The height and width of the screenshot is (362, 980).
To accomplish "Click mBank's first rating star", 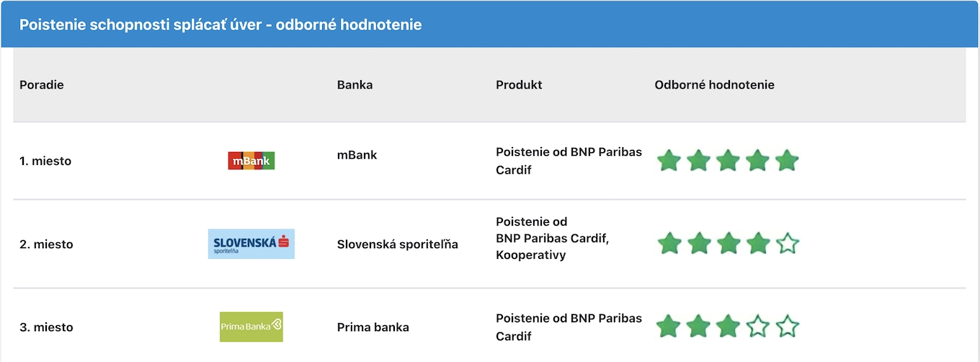I will coord(669,160).
